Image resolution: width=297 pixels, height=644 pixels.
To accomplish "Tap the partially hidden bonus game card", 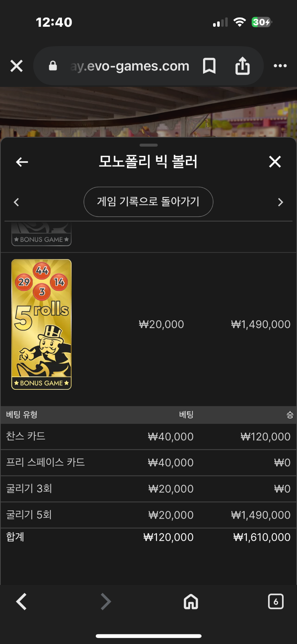I will pyautogui.click(x=42, y=234).
